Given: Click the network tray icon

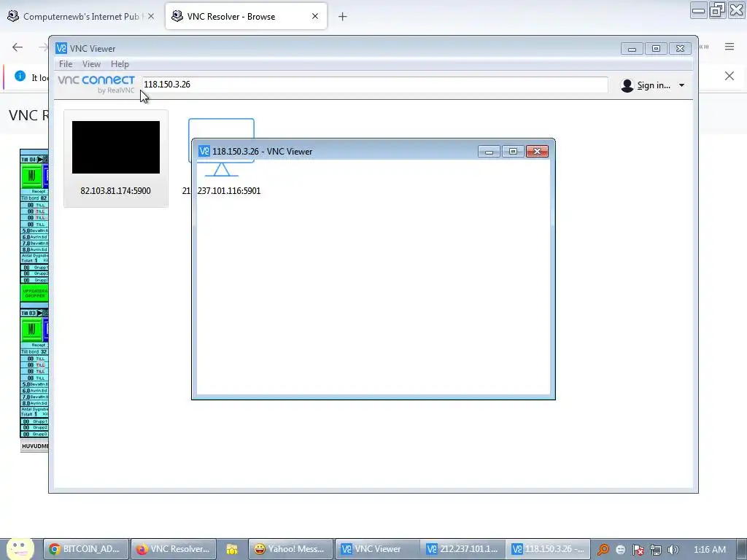Looking at the screenshot, I should [656, 550].
